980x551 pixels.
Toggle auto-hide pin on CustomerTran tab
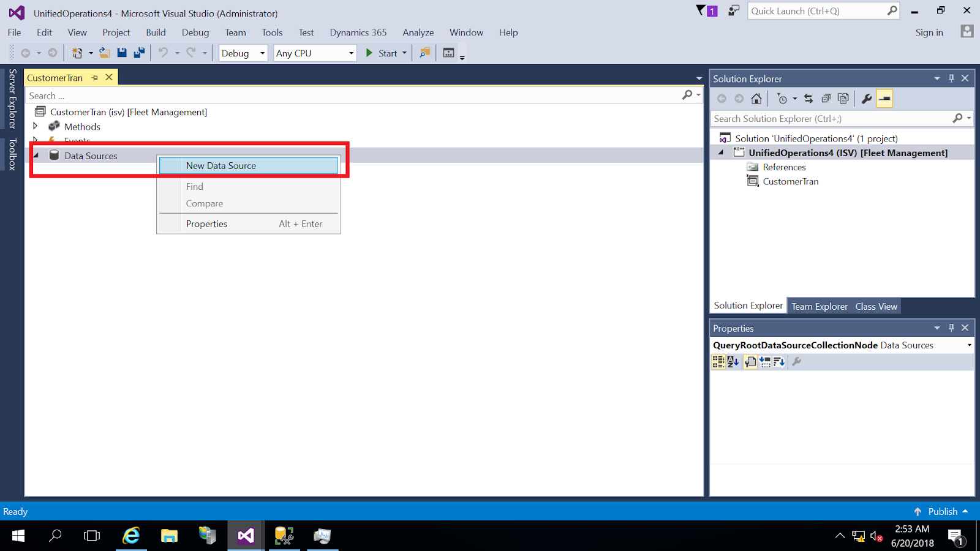(x=95, y=78)
